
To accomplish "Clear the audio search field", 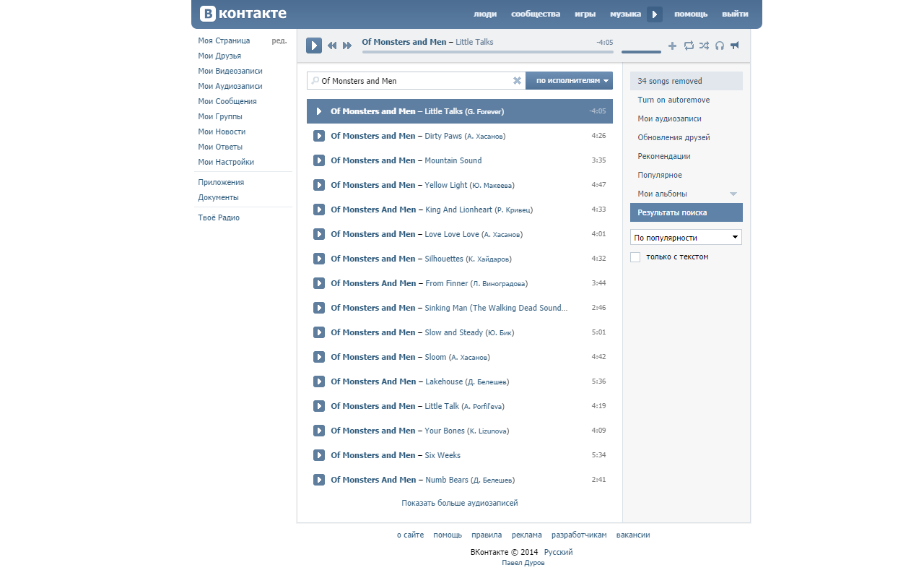I will coord(517,81).
